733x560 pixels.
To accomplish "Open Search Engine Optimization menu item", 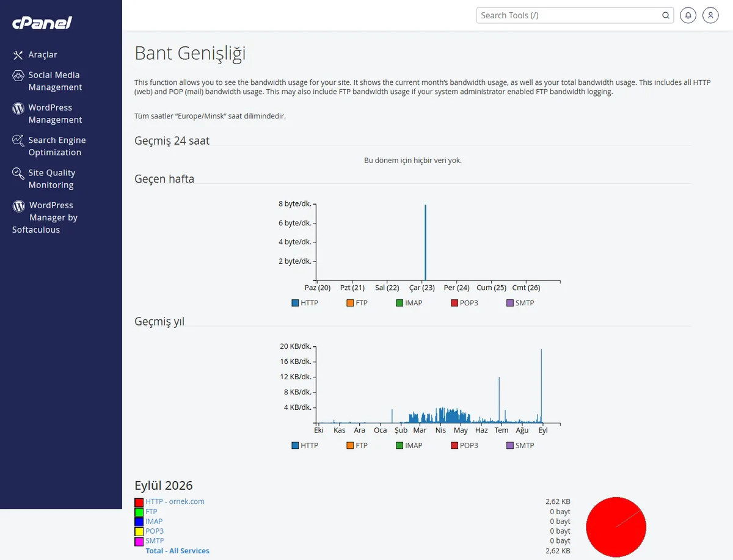I will click(57, 147).
